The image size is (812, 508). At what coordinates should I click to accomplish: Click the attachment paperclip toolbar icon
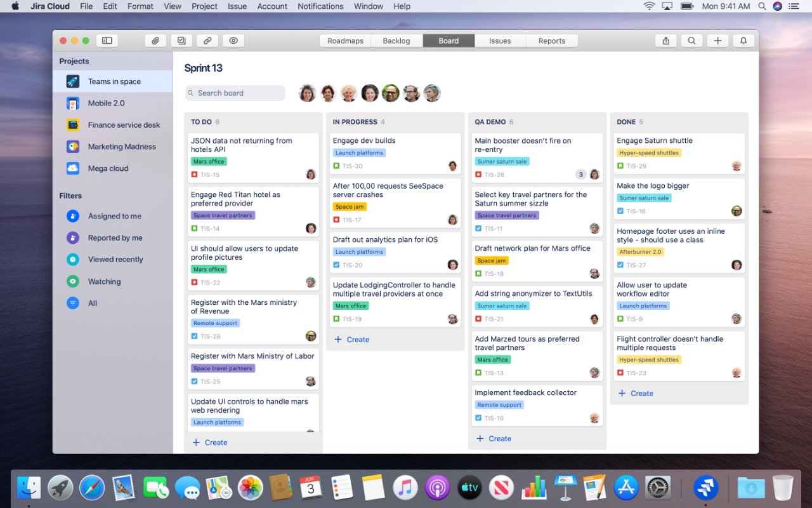tap(155, 41)
